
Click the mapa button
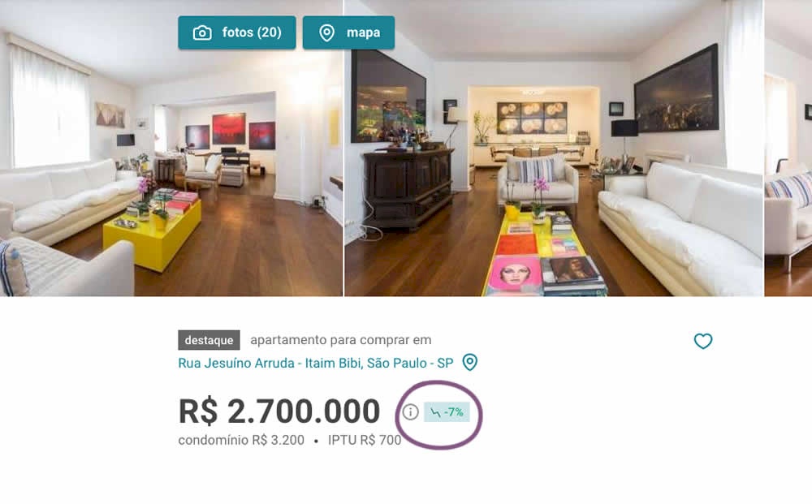pyautogui.click(x=348, y=32)
